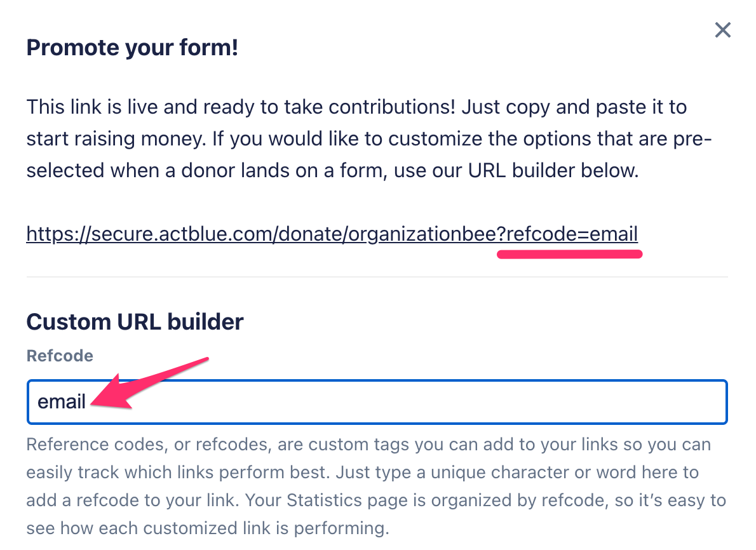
Task: Click the refcode=email part of the URL
Action: coord(572,235)
